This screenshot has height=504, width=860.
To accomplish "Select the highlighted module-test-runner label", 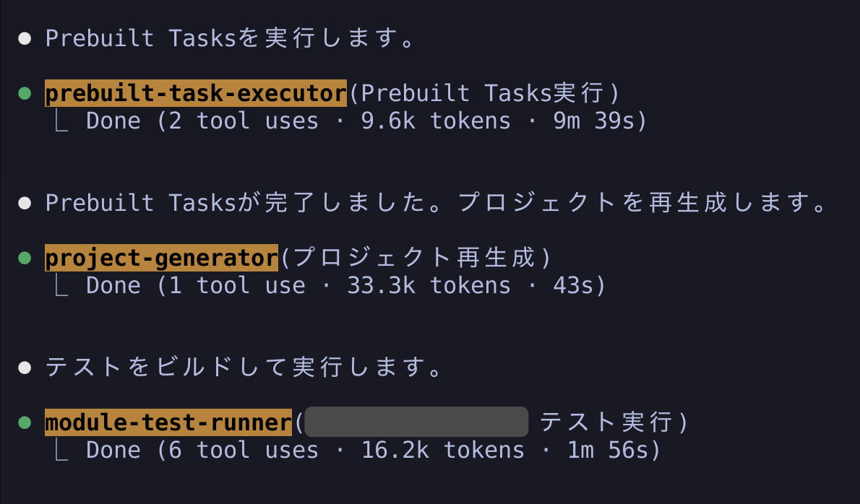I will coord(168,422).
